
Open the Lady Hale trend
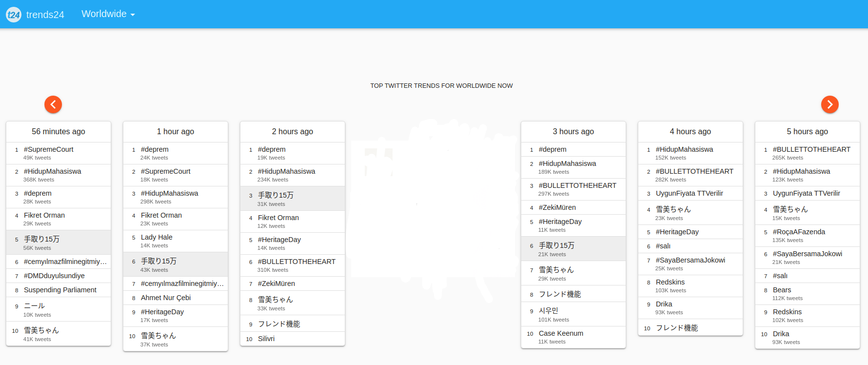[157, 237]
